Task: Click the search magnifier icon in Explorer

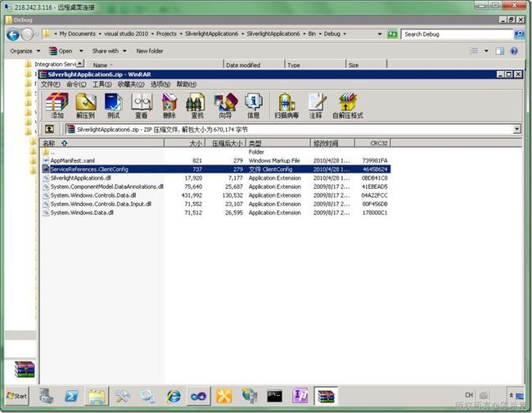Action: pos(519,34)
